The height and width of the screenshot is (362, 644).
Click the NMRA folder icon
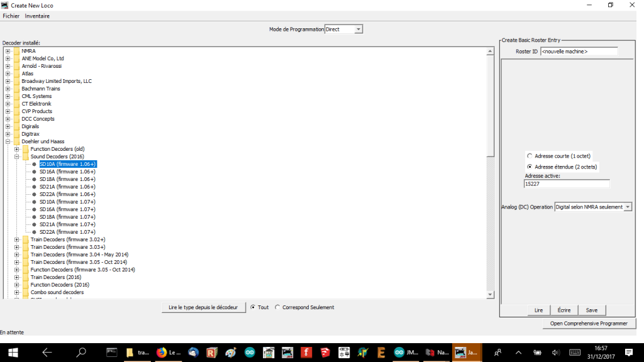(16, 51)
